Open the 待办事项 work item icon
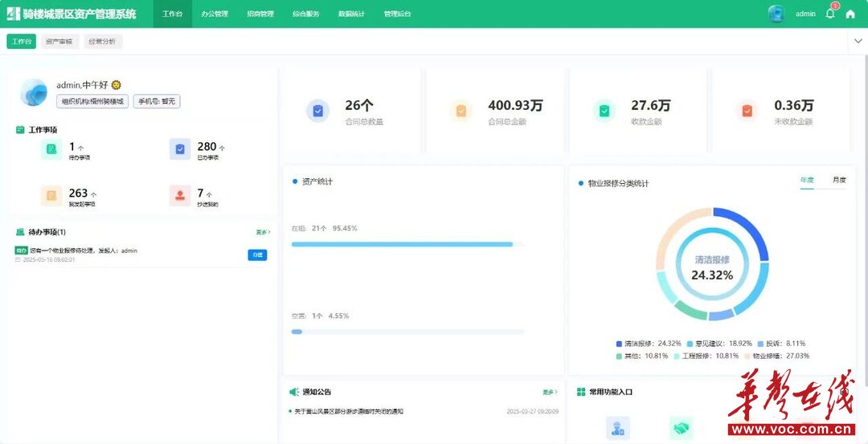Viewport: 868px width, 444px height. click(x=51, y=149)
